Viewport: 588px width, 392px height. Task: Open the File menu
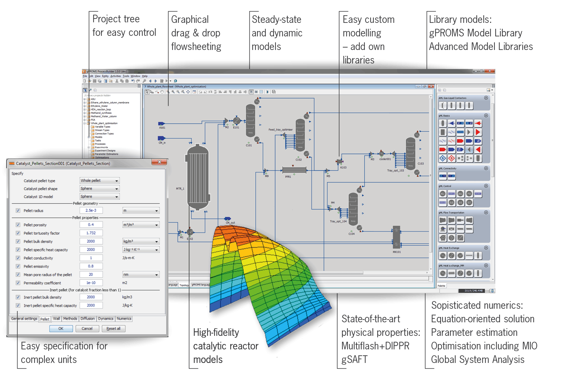(85, 76)
